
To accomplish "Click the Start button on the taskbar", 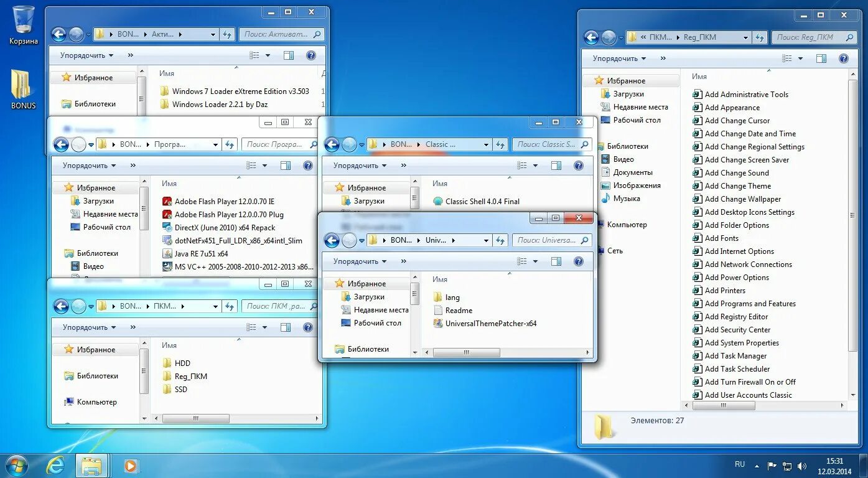I will 16,466.
